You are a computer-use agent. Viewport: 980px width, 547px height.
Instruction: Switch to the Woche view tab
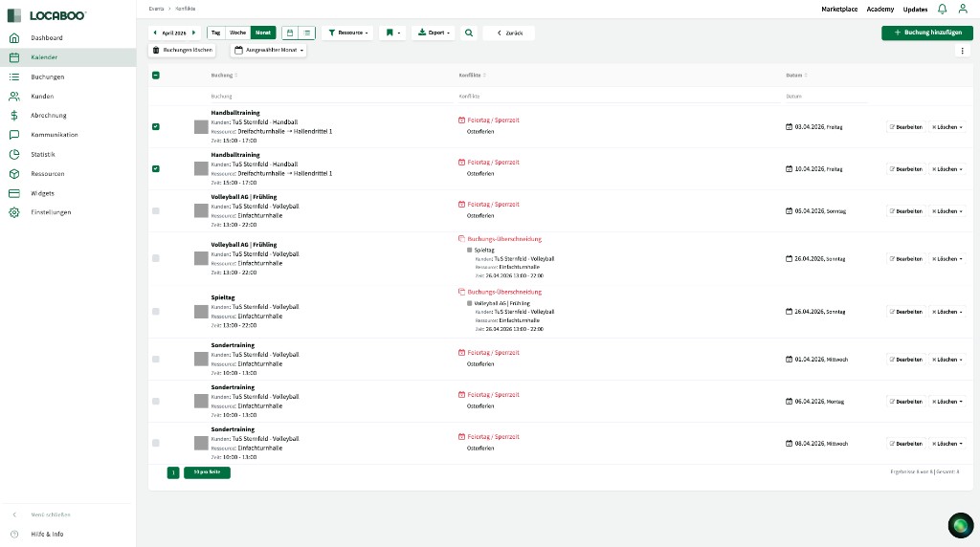(237, 33)
